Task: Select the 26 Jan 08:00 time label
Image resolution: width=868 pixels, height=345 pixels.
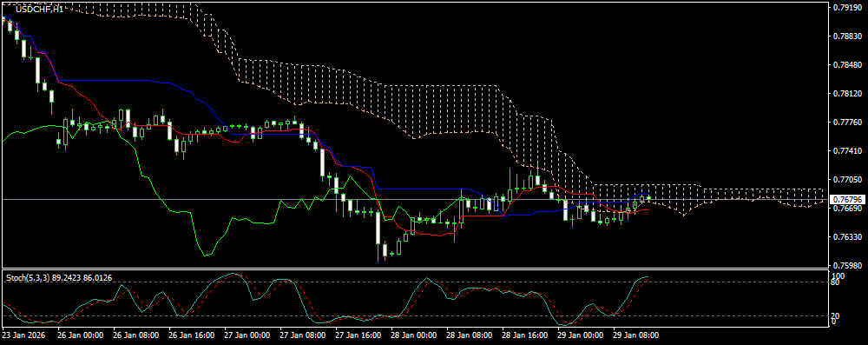Action: 136,335
